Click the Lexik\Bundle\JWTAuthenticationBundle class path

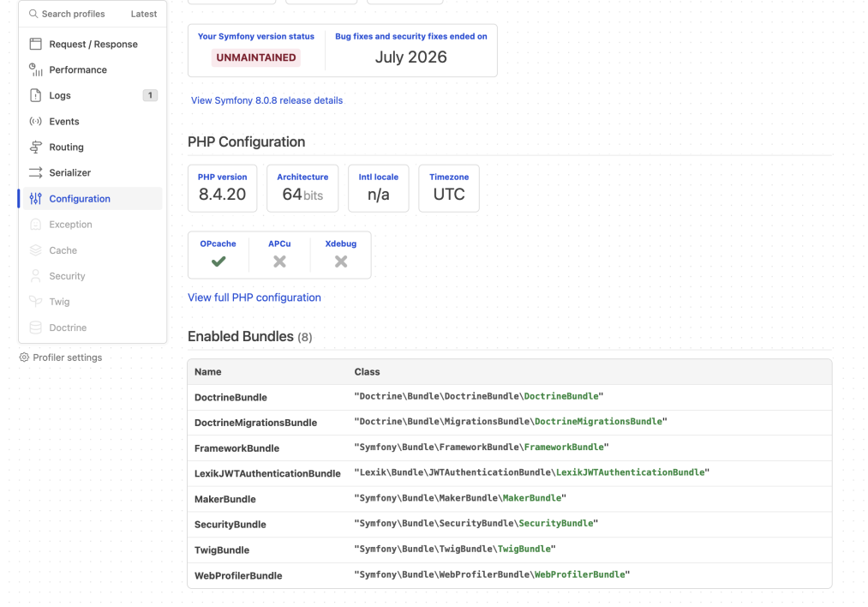(531, 472)
